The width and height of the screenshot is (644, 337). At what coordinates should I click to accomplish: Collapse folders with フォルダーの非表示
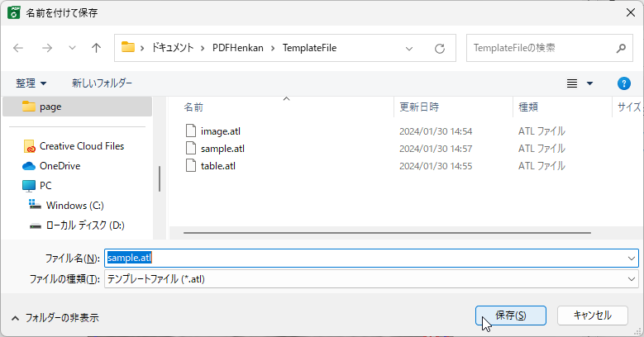click(55, 318)
